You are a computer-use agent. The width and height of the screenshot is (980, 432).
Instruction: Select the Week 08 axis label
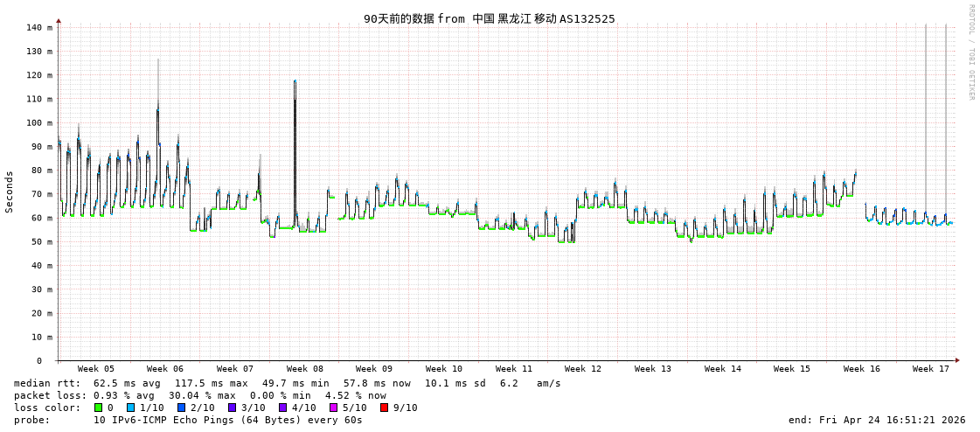click(304, 369)
